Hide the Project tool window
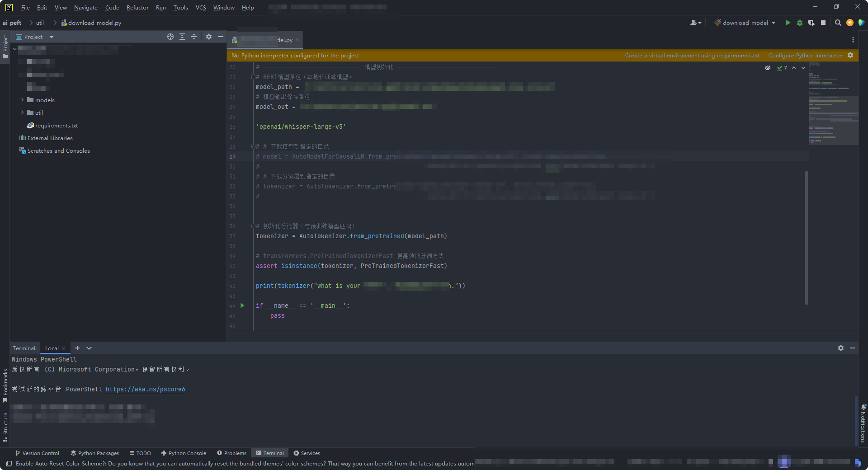 [x=221, y=37]
